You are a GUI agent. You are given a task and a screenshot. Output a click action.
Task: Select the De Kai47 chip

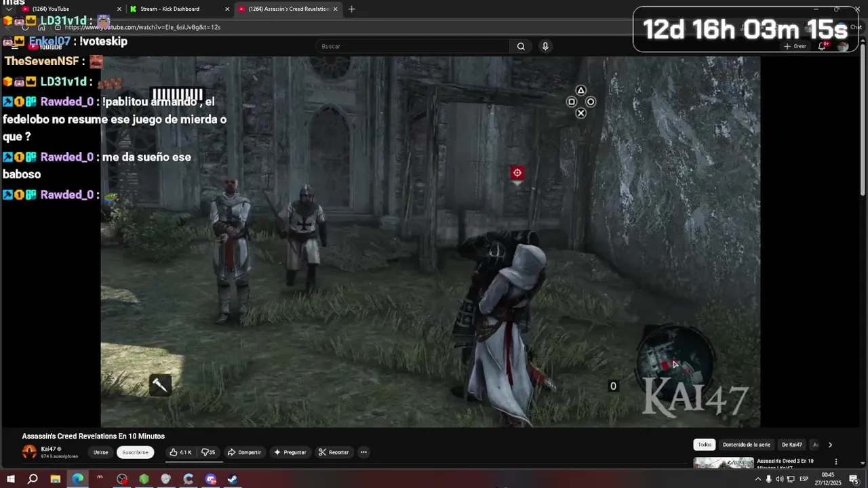tap(791, 445)
